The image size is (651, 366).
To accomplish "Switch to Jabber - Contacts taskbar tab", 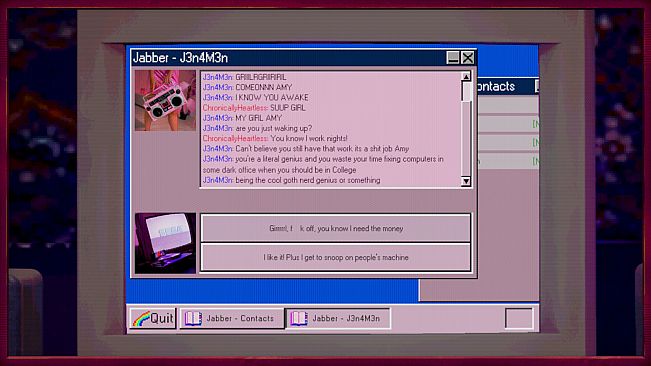I will (x=232, y=319).
